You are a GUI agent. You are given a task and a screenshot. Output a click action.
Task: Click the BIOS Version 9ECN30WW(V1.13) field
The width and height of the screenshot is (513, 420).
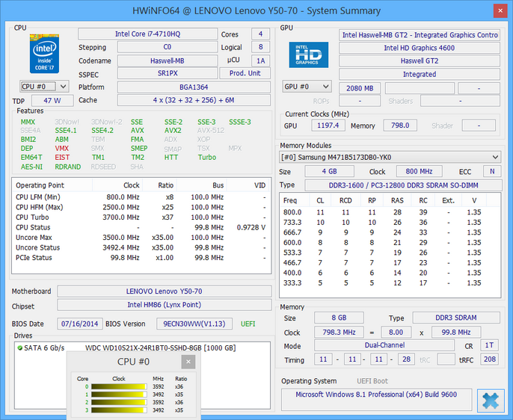(194, 324)
